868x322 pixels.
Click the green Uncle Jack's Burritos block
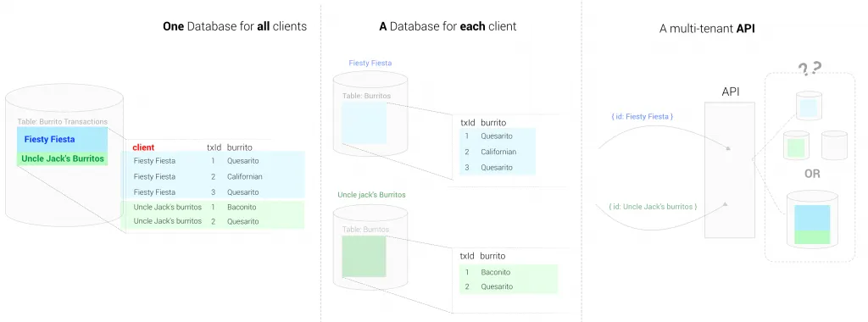click(62, 158)
